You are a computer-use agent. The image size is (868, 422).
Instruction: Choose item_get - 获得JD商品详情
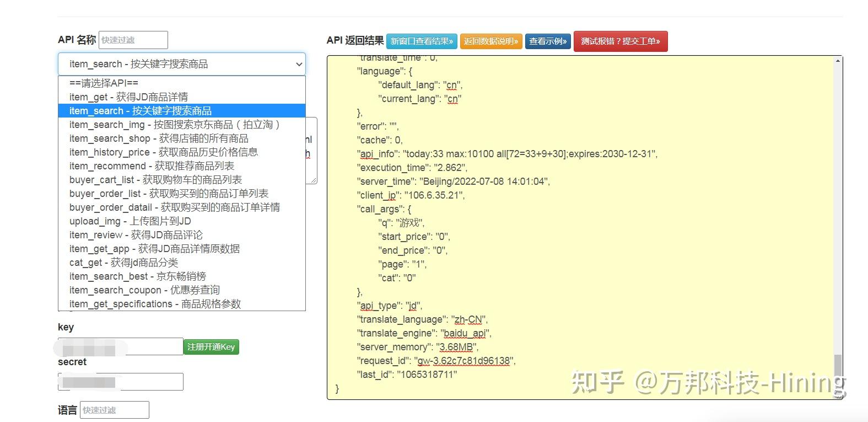coord(181,97)
